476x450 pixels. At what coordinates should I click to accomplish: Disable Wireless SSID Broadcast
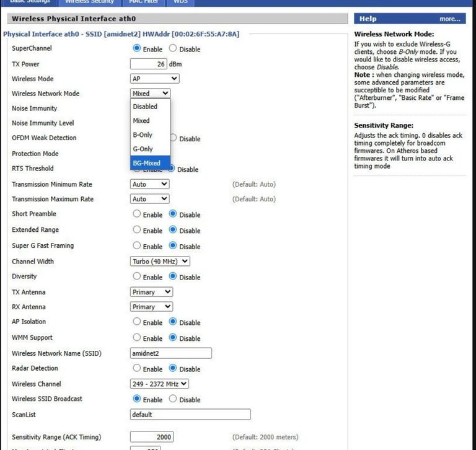tap(173, 399)
